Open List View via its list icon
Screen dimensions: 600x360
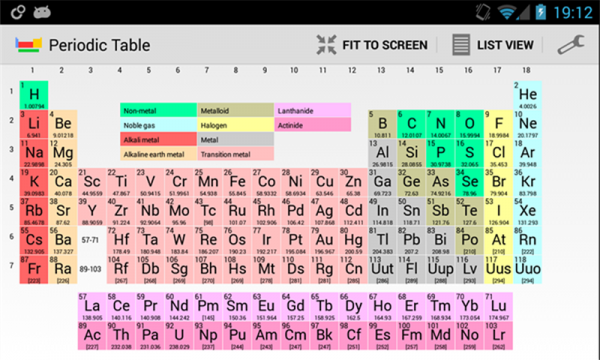pos(461,45)
